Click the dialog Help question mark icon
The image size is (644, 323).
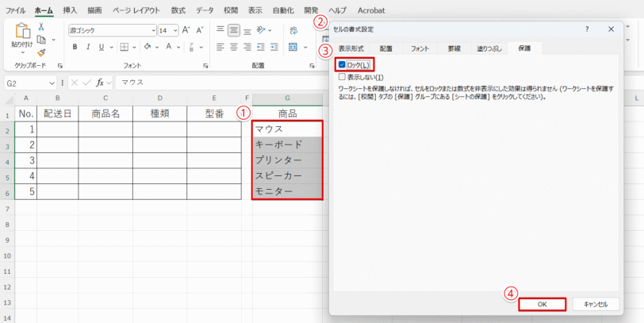pos(587,29)
